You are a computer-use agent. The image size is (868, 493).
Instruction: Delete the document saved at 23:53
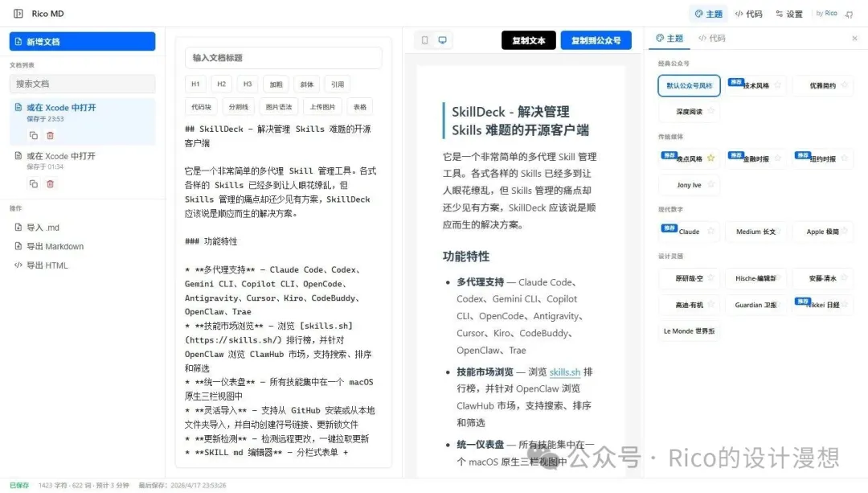pyautogui.click(x=51, y=135)
